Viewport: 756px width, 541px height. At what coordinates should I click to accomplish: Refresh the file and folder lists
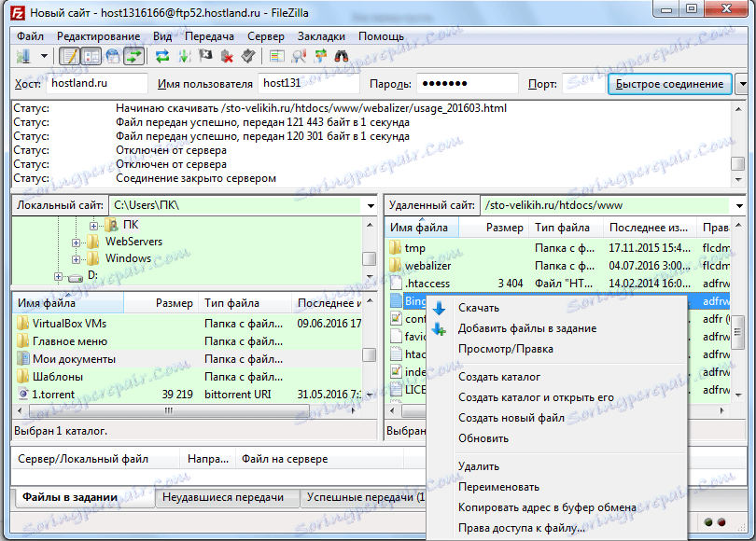click(x=162, y=56)
